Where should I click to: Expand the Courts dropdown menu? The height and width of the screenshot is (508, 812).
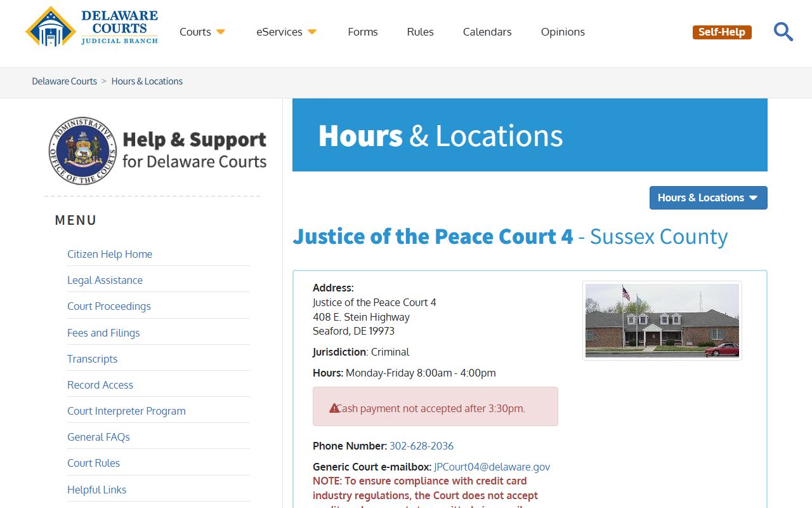pyautogui.click(x=202, y=32)
